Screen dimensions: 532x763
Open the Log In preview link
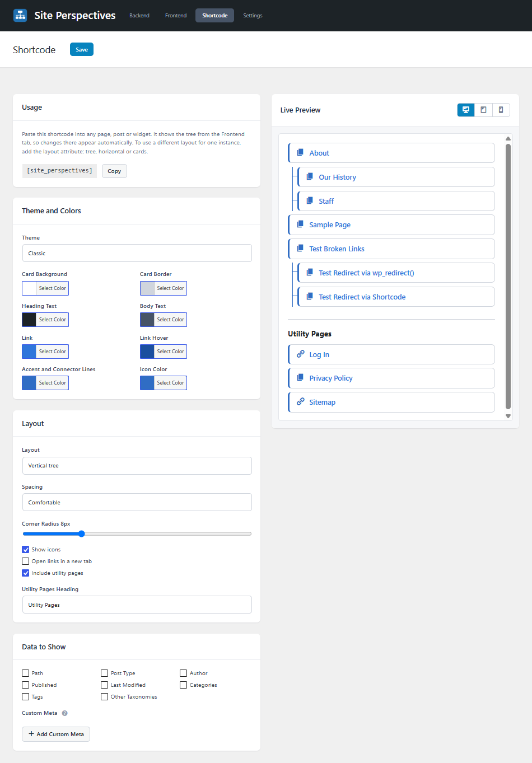pyautogui.click(x=319, y=354)
